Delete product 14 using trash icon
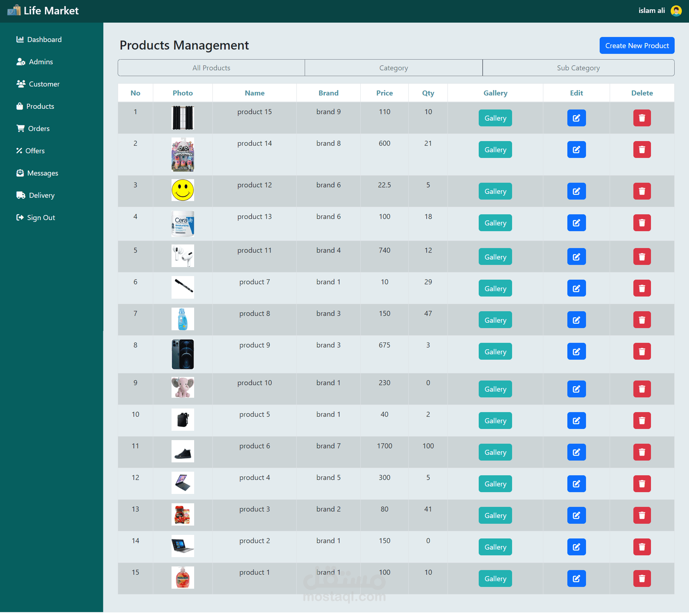This screenshot has width=689, height=616. coord(642,150)
